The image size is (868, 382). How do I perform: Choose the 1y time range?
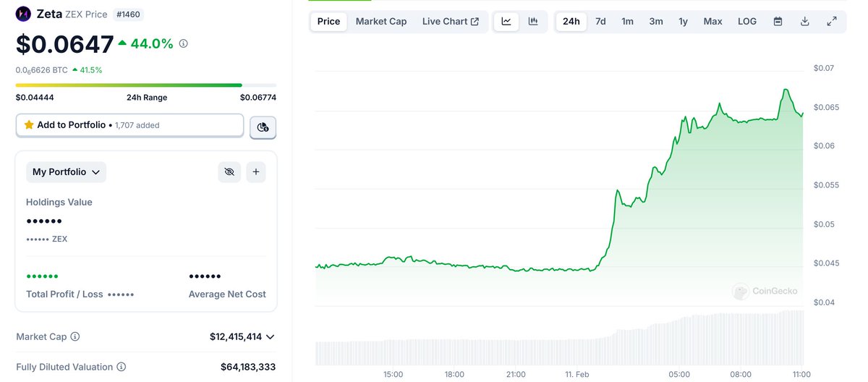pos(684,22)
